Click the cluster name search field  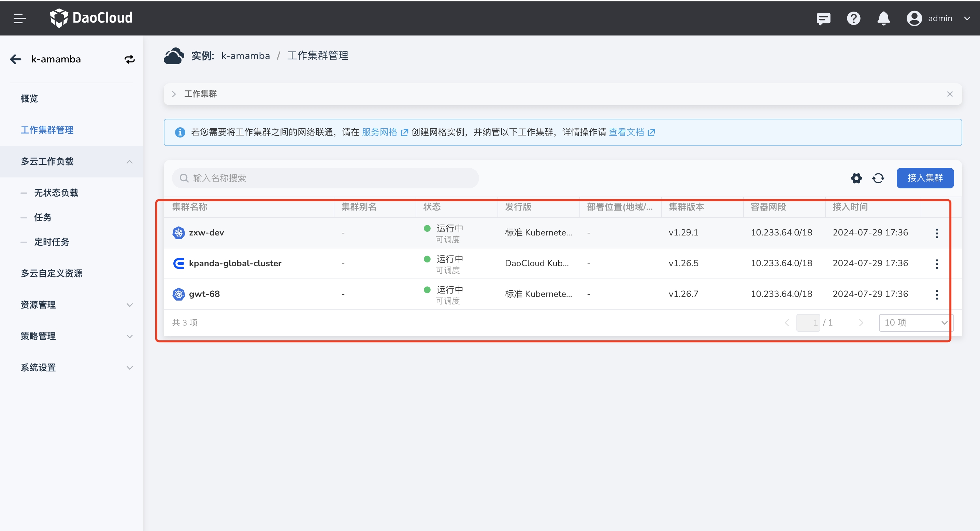click(x=325, y=178)
